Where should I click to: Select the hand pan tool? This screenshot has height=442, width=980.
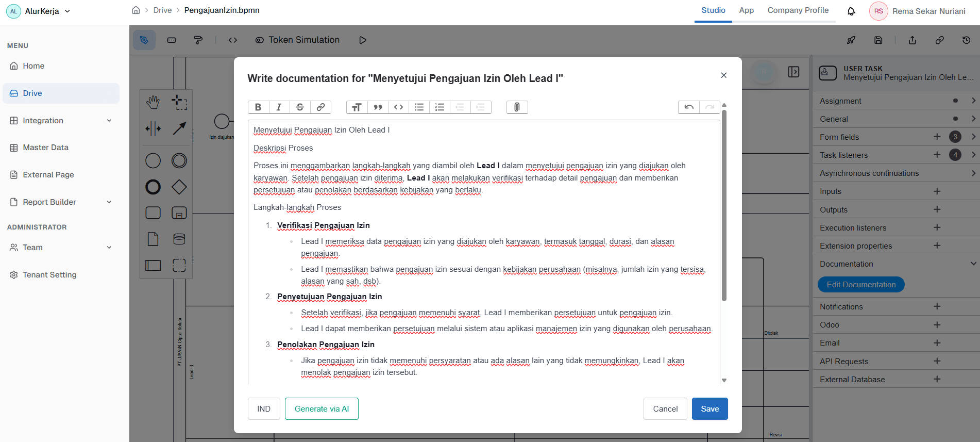click(153, 102)
